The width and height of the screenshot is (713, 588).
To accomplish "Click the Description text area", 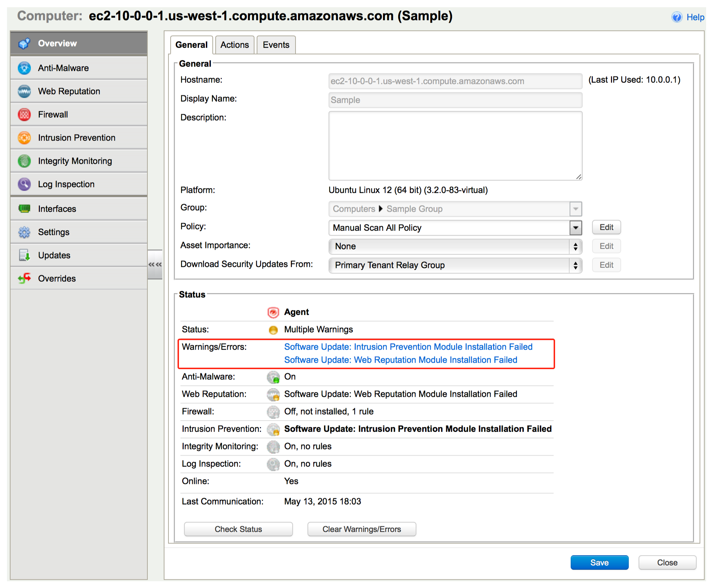I will [x=455, y=146].
